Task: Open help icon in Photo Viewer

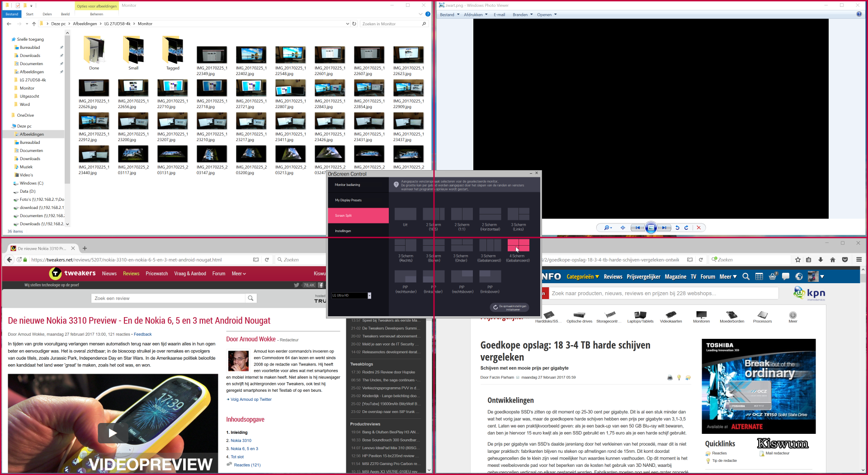Action: coord(859,14)
